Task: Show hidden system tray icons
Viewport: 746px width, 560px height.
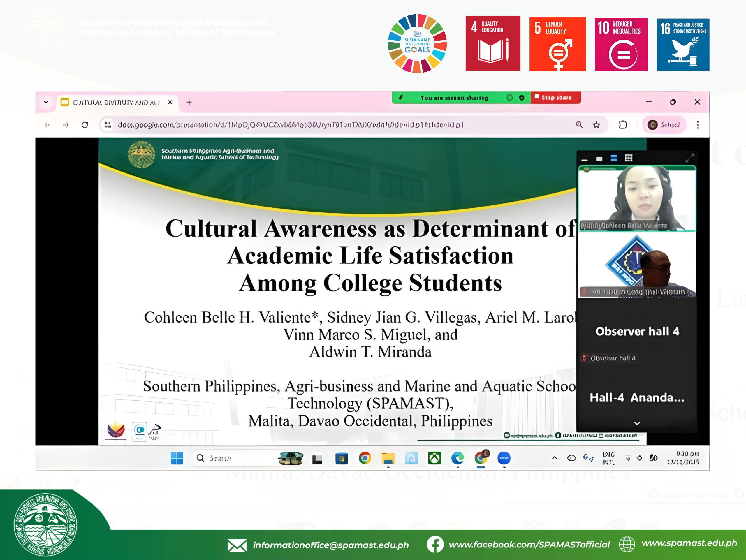Action: pyautogui.click(x=555, y=458)
